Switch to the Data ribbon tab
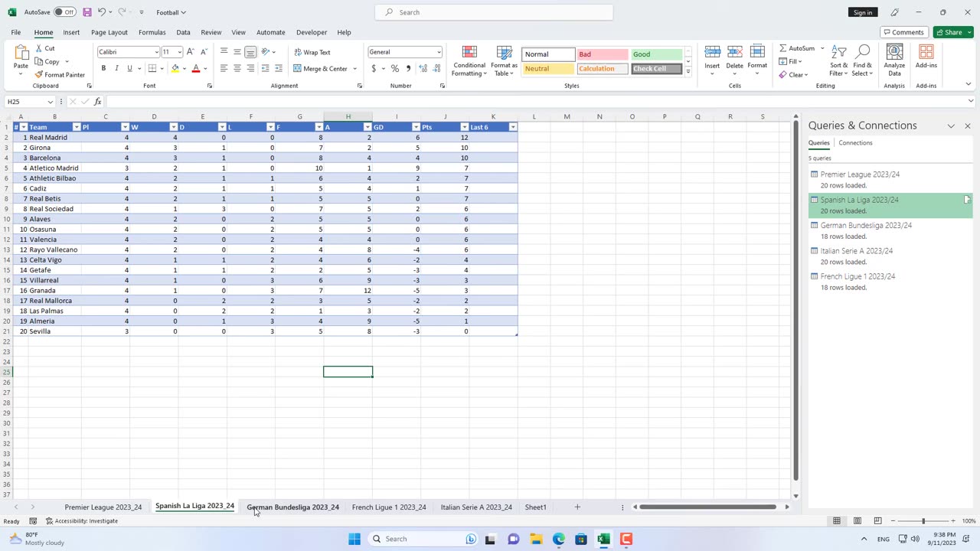The height and width of the screenshot is (551, 980). click(183, 32)
